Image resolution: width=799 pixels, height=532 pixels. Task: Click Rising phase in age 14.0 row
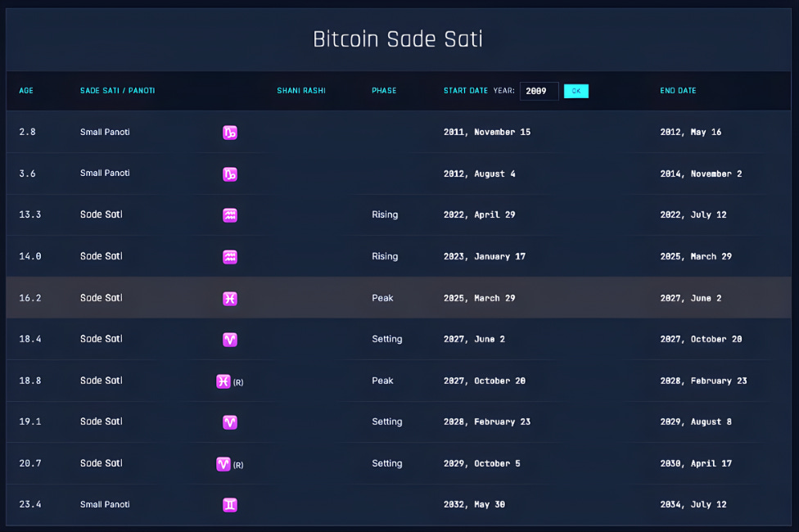(385, 256)
